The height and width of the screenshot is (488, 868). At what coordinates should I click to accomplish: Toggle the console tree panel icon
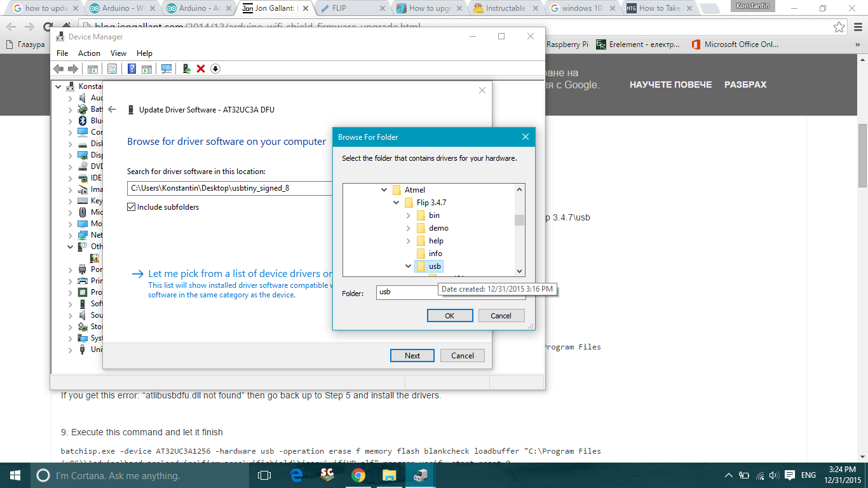coord(93,68)
